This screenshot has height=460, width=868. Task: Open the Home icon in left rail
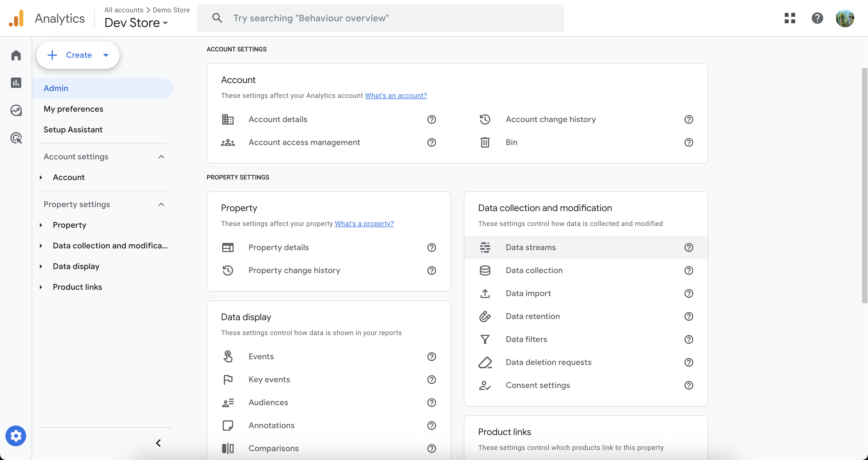[x=16, y=55]
